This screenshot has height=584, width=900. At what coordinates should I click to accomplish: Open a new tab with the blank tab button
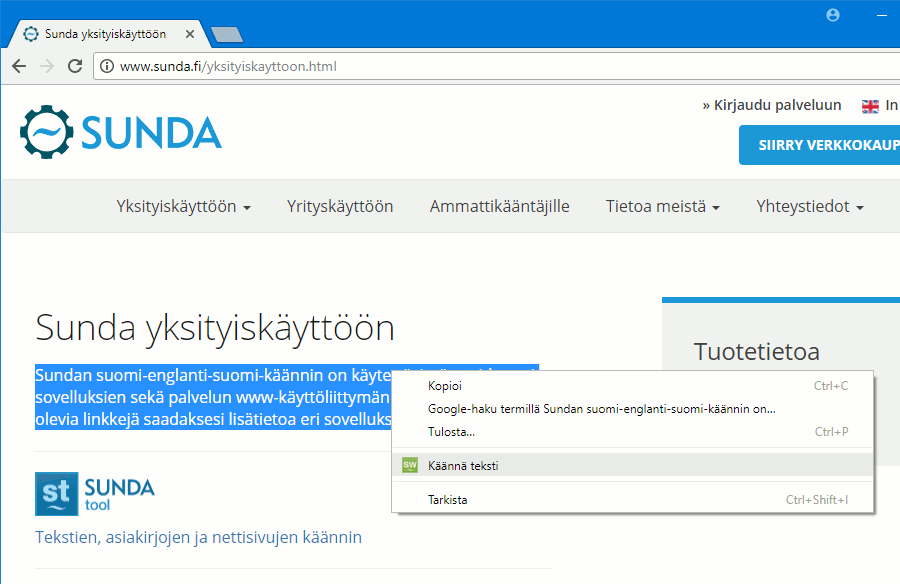[x=227, y=35]
